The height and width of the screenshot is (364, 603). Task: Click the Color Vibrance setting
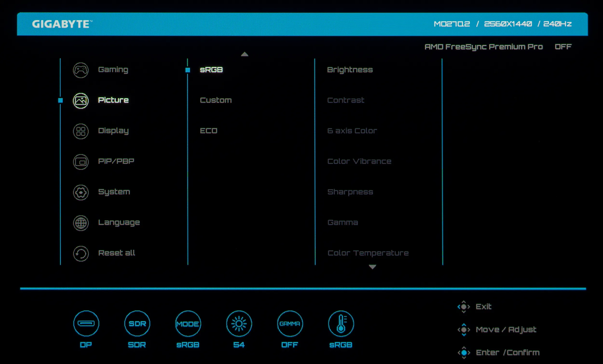pos(359,161)
